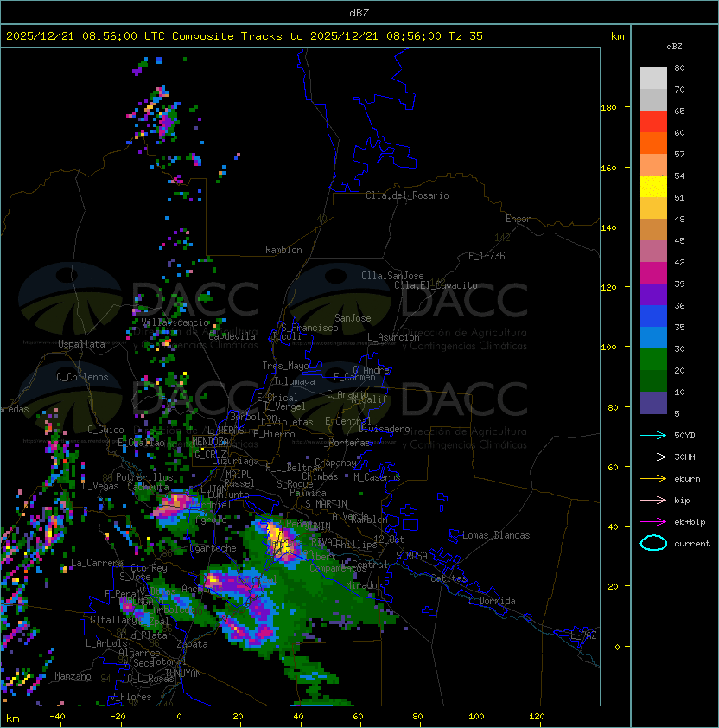719x728 pixels.
Task: Click the '120' tick on horizontal axis
Action: click(537, 717)
